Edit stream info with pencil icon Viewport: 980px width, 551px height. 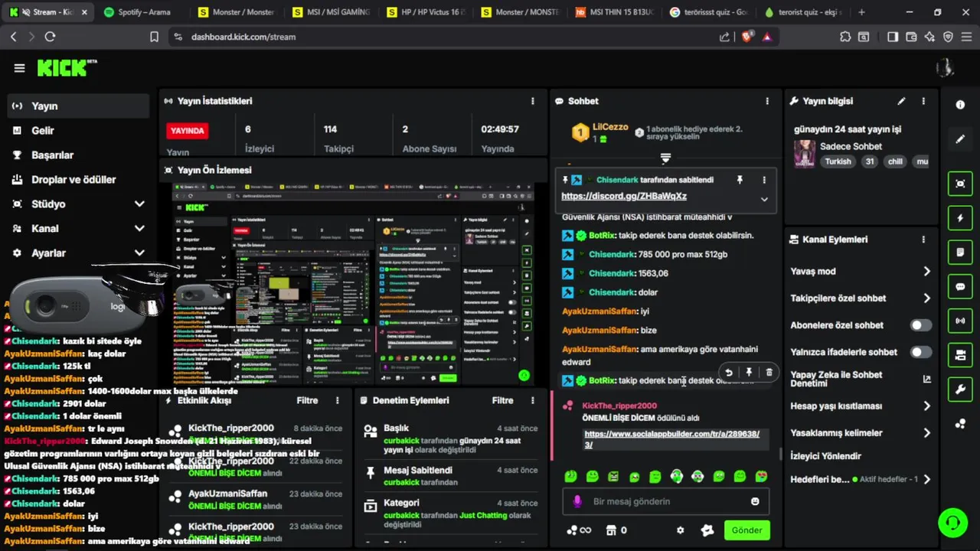pyautogui.click(x=901, y=101)
